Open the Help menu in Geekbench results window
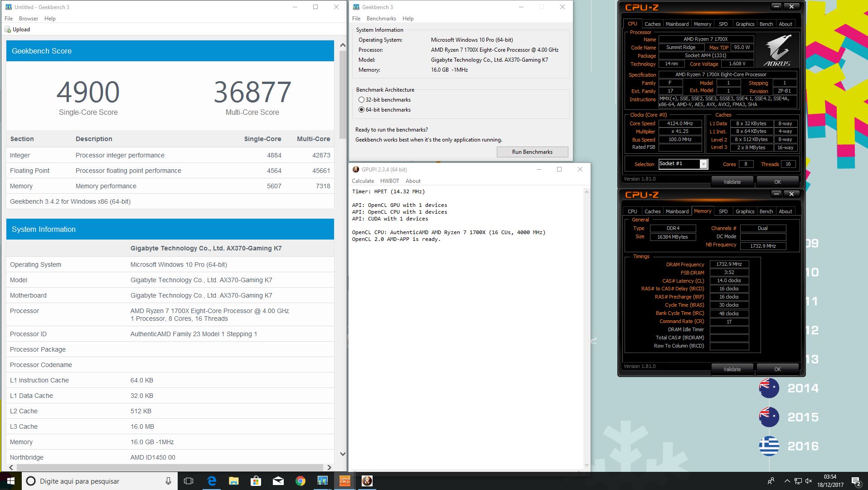The width and height of the screenshot is (868, 490). click(50, 19)
